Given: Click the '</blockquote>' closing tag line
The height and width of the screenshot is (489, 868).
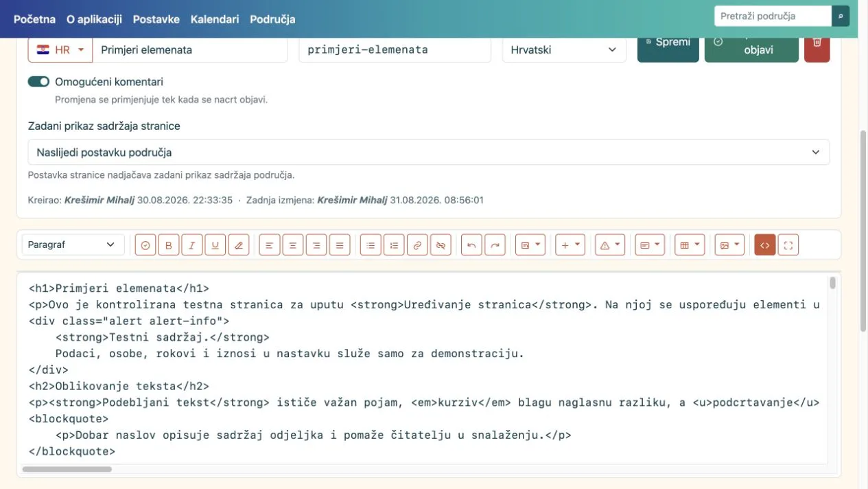Looking at the screenshot, I should [x=72, y=451].
